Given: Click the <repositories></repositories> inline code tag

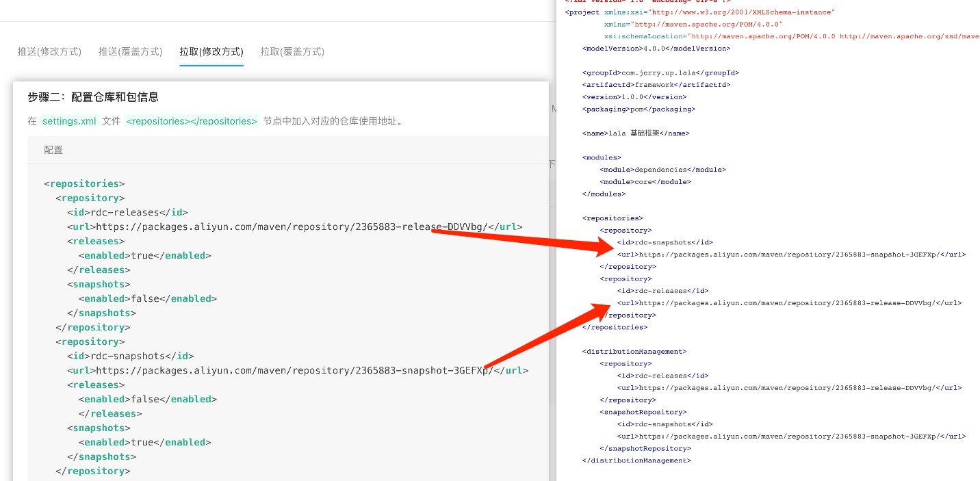Looking at the screenshot, I should pyautogui.click(x=192, y=121).
